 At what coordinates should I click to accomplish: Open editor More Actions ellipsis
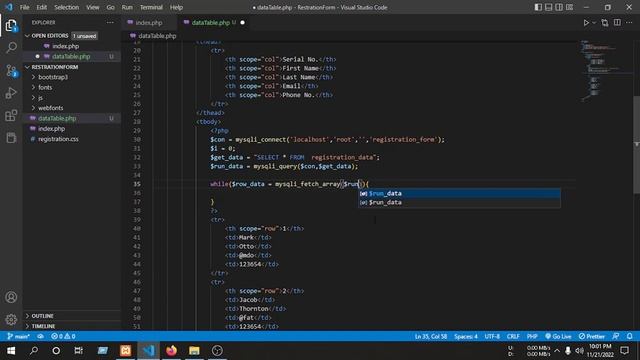pos(629,23)
